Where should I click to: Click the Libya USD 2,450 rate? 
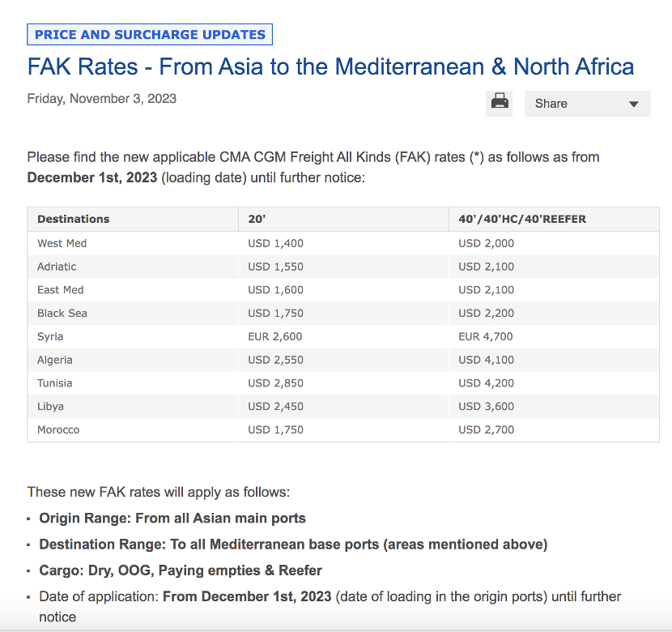275,406
